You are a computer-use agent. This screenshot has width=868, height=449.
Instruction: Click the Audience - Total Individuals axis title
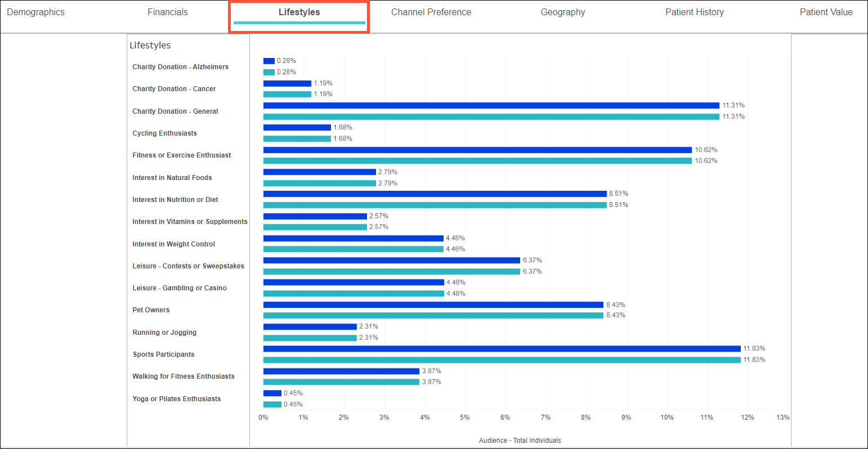pyautogui.click(x=520, y=441)
